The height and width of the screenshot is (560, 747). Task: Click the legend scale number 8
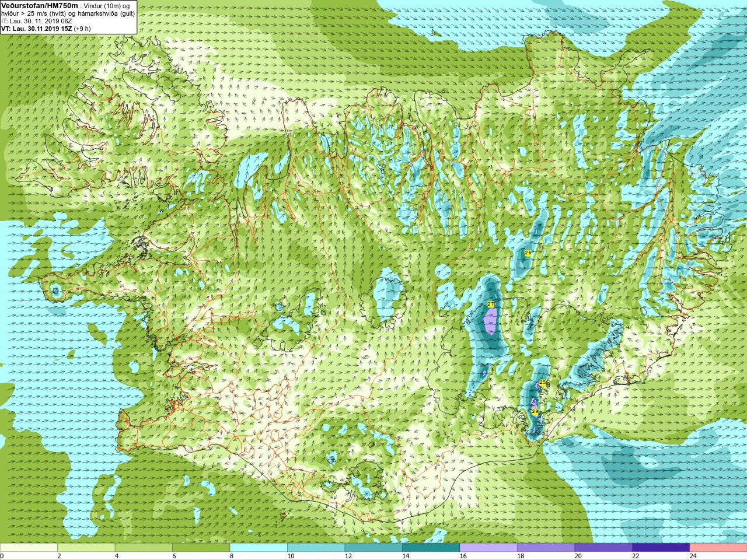(232, 556)
